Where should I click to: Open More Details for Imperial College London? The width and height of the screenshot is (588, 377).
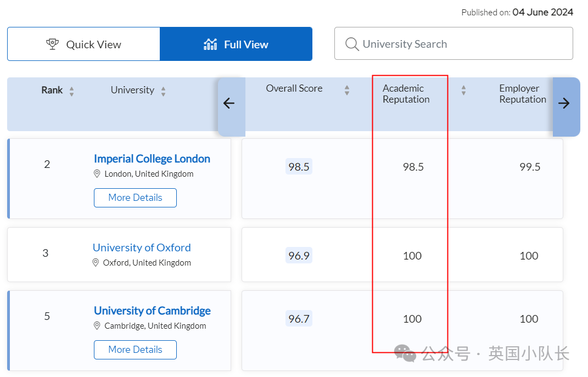tap(135, 198)
